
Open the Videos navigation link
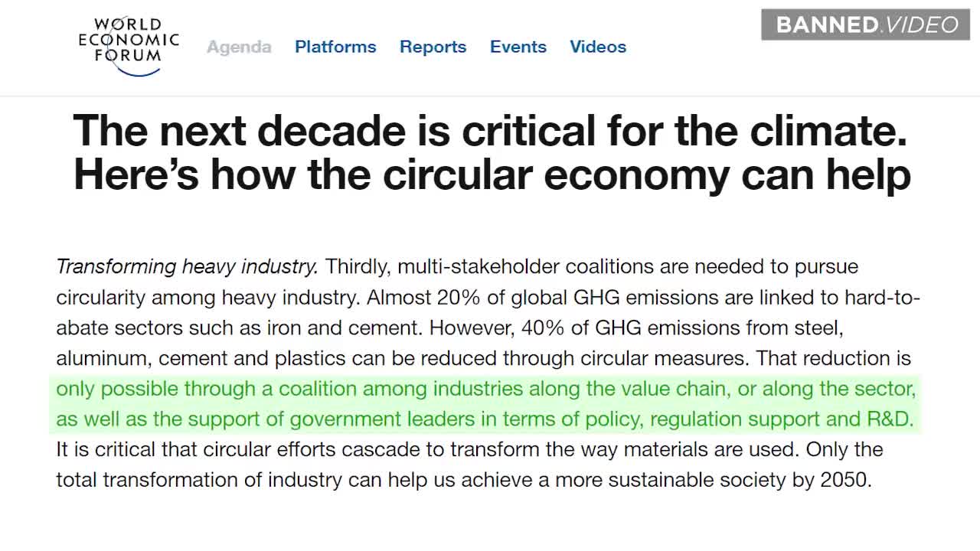point(598,47)
